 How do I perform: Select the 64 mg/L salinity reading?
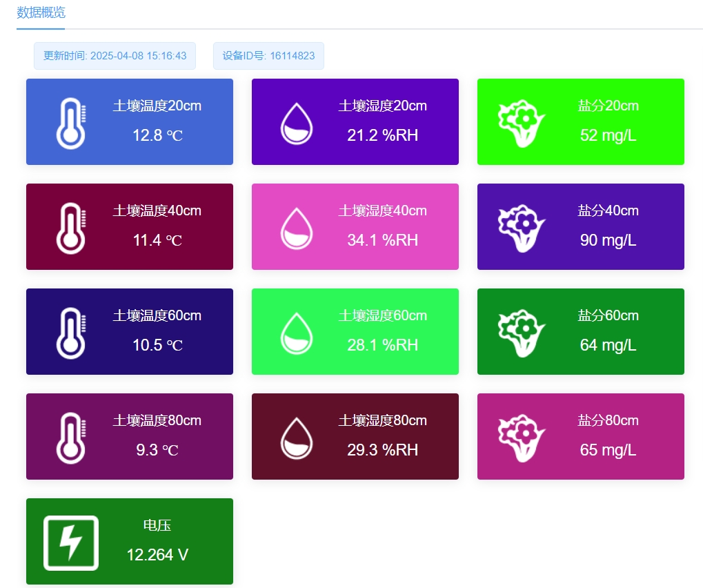click(x=608, y=345)
